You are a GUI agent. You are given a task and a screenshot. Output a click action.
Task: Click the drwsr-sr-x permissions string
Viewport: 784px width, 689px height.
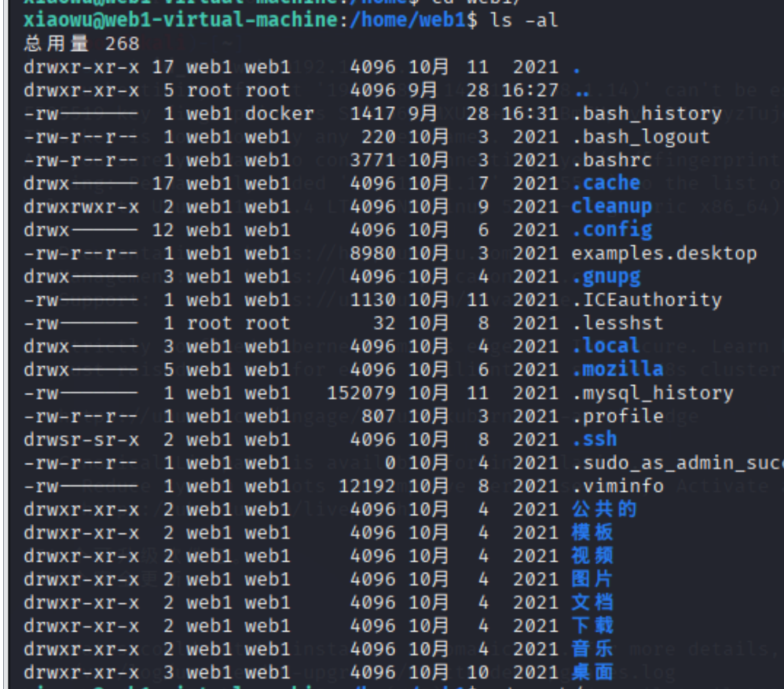[x=81, y=439]
